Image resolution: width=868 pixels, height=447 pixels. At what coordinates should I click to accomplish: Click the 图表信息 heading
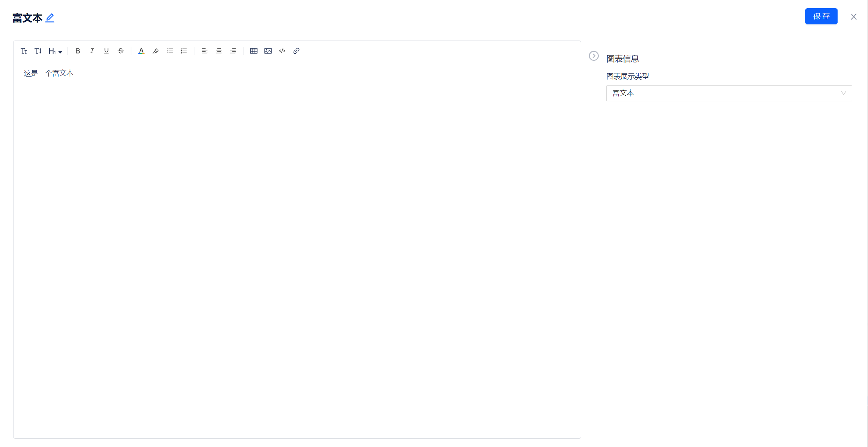(x=622, y=59)
